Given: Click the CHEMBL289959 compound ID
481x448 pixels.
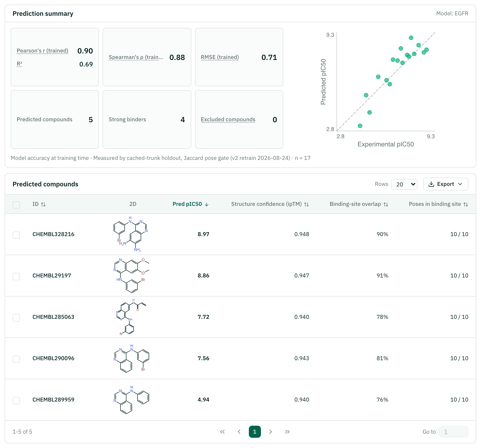Looking at the screenshot, I should (x=53, y=400).
